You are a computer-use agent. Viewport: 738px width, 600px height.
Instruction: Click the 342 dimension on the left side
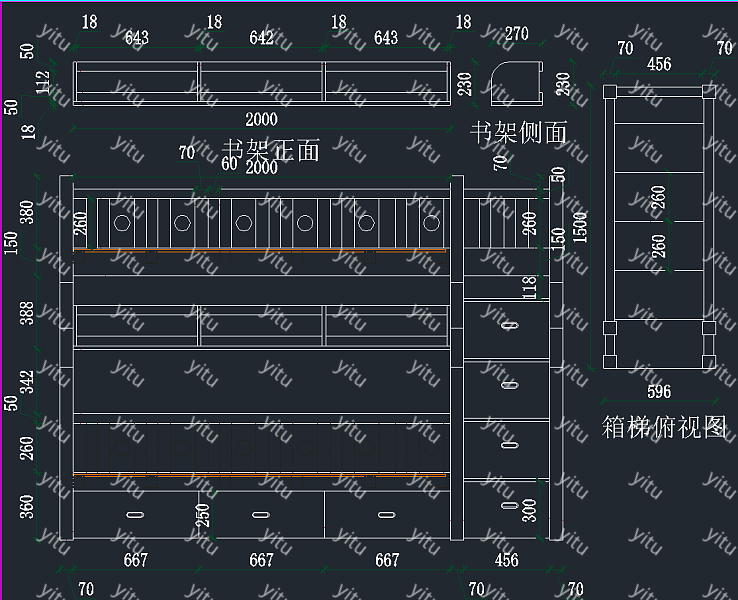tap(27, 385)
